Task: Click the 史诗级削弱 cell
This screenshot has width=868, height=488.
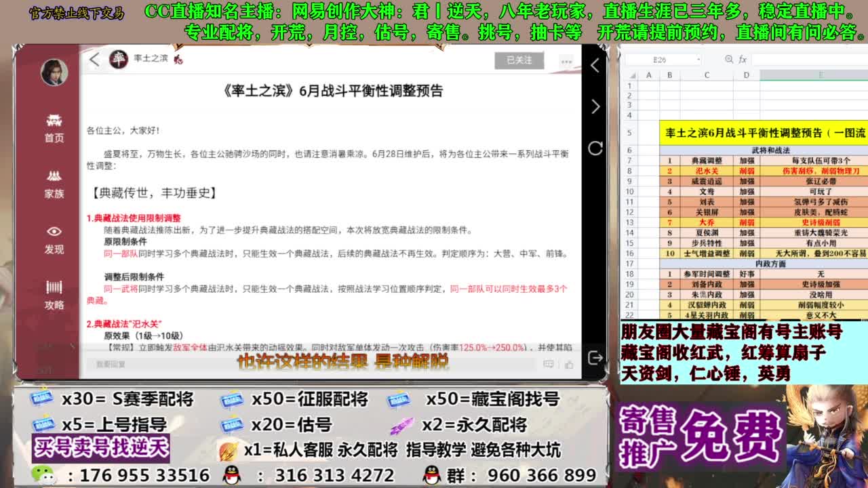Action: coord(813,222)
